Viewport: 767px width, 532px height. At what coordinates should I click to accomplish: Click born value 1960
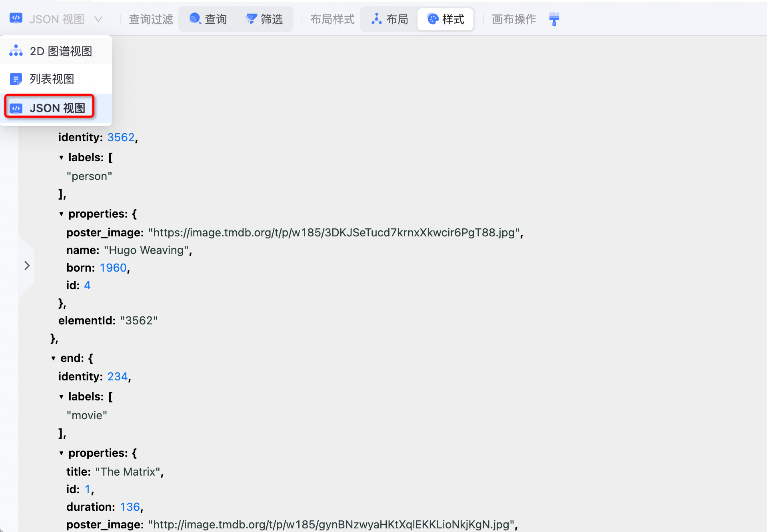(113, 268)
